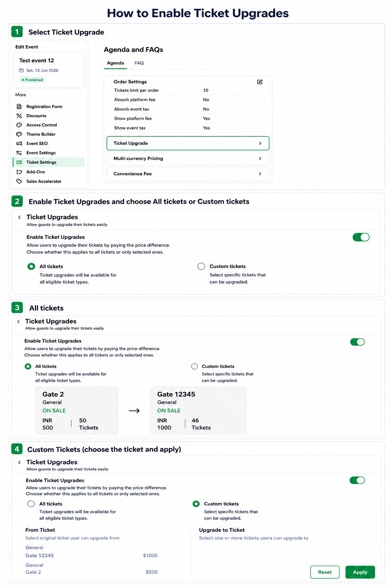This screenshot has height=588, width=392.
Task: Select Custom tickets radio in step 2
Action: [x=201, y=266]
